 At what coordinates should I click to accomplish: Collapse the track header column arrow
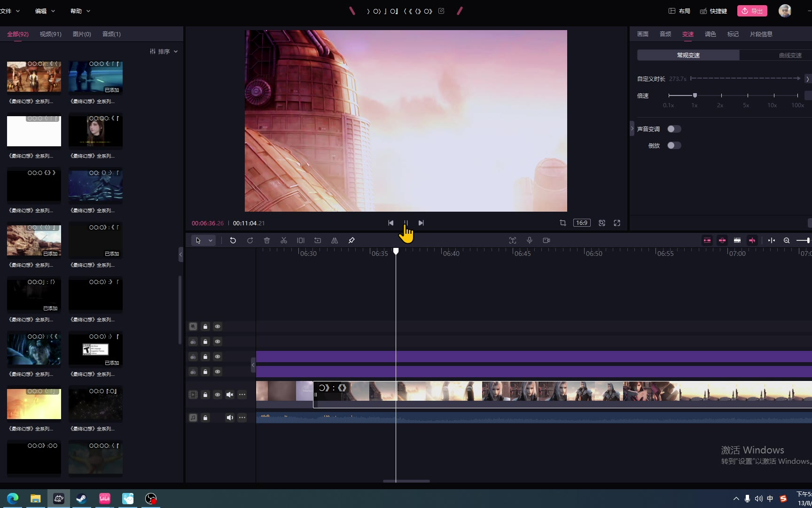tap(253, 365)
